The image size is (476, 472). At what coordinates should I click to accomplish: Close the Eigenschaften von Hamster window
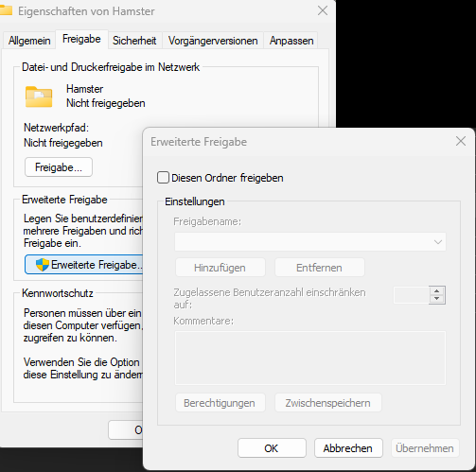323,10
